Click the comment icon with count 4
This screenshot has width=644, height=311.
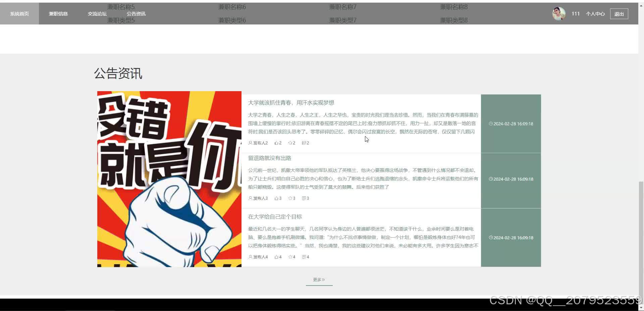coord(304,257)
